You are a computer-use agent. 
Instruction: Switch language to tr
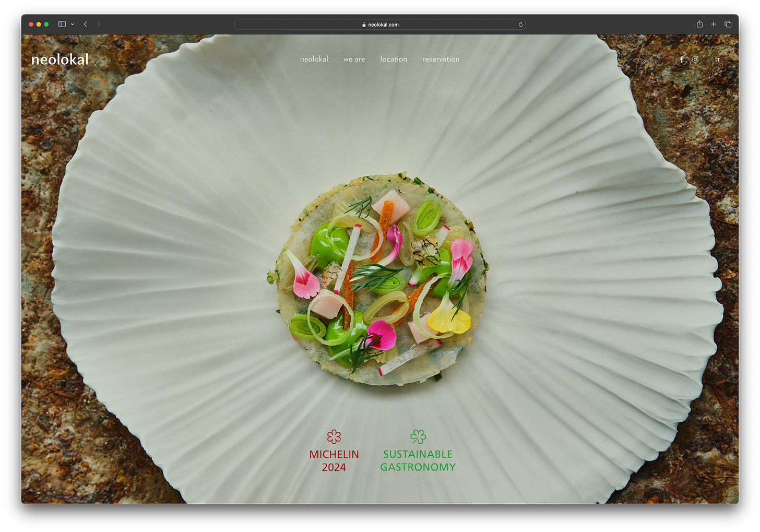(718, 60)
